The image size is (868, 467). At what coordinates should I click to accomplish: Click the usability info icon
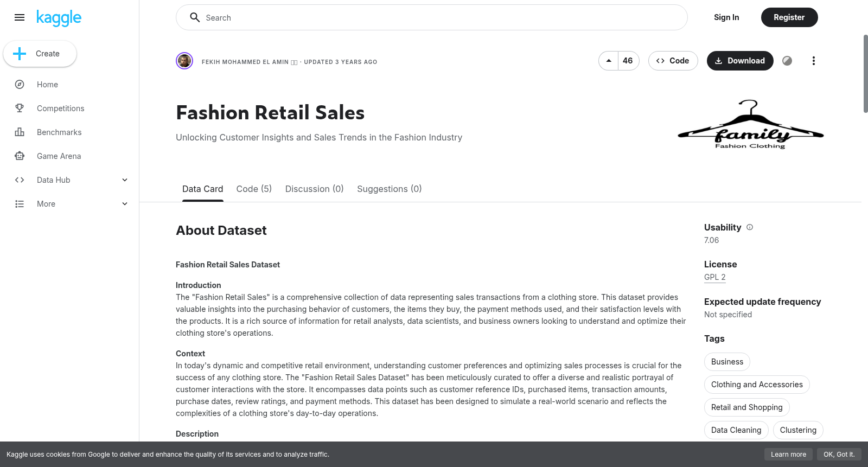point(750,227)
